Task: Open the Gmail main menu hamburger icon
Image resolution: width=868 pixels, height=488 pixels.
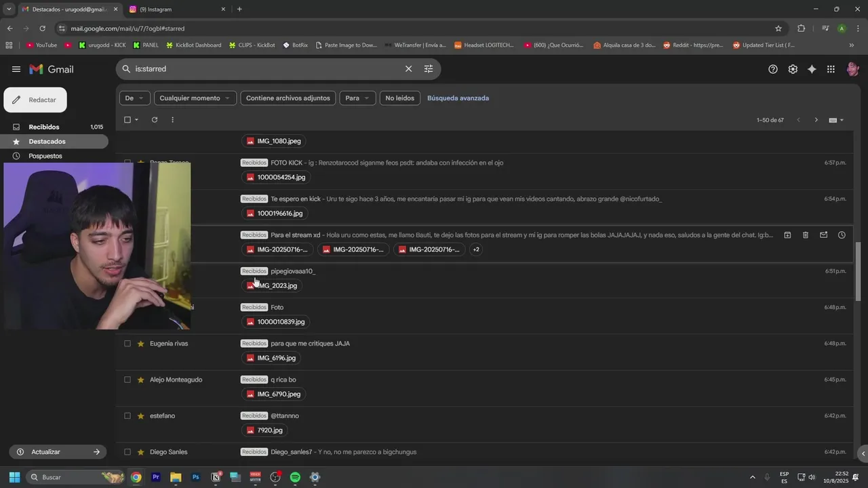Action: [x=16, y=69]
